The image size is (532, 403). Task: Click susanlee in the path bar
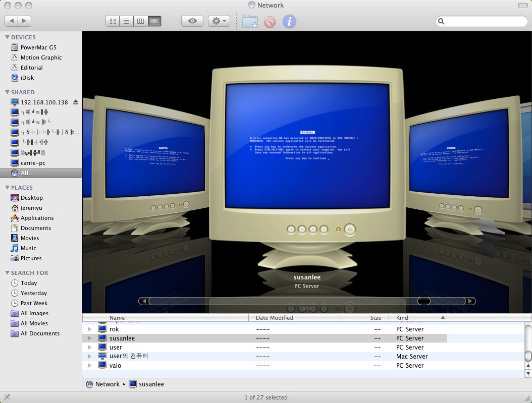tap(146, 384)
